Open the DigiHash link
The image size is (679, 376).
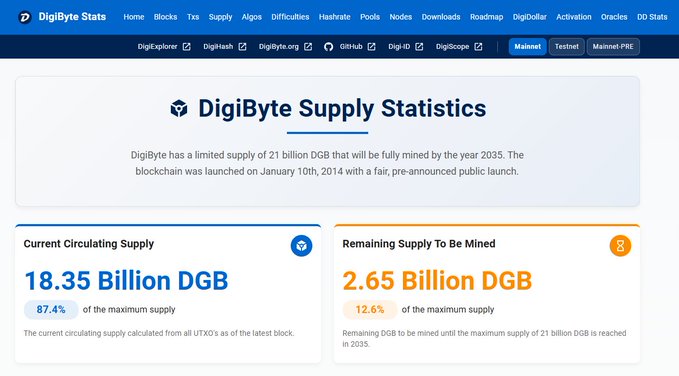tap(218, 47)
